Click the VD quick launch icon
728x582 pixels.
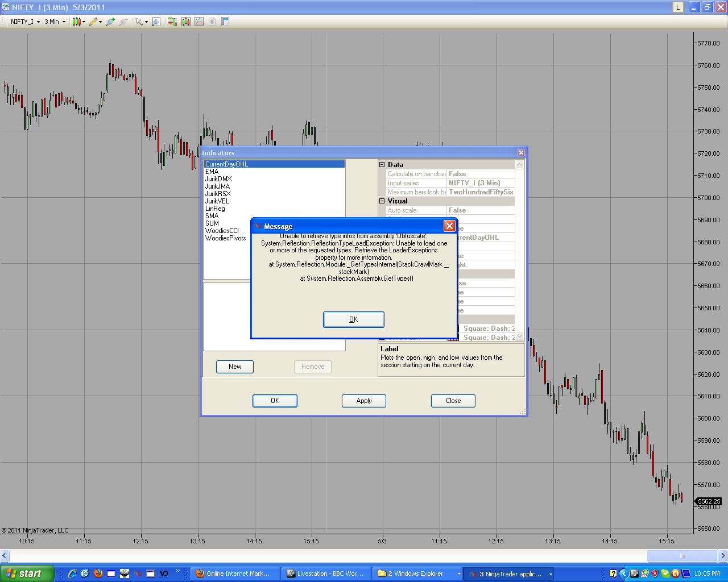[x=164, y=573]
